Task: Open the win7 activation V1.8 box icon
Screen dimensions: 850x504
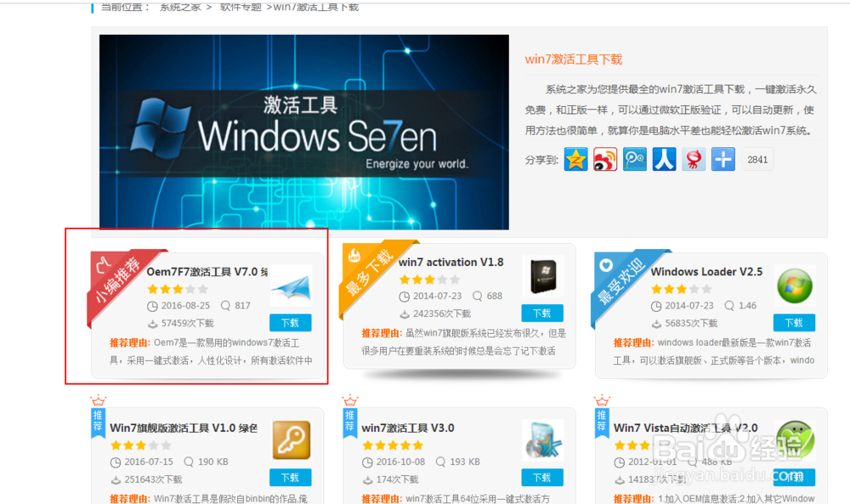Action: 543,276
